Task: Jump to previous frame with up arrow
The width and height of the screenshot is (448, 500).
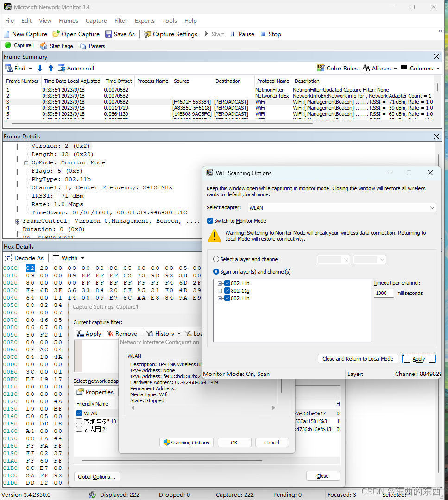Action: click(51, 68)
